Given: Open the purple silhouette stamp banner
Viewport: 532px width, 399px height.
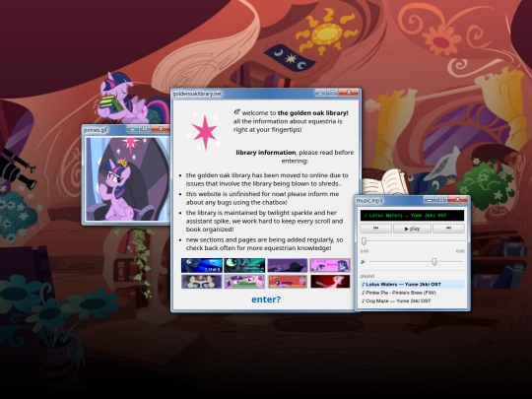Looking at the screenshot, I should (288, 265).
